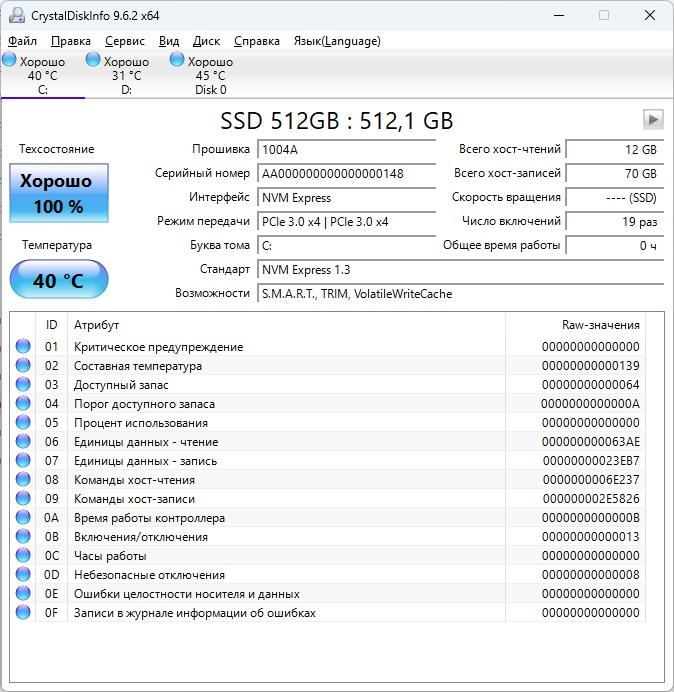This screenshot has height=692, width=674.
Task: Click the Всего хост-чтений value 12 GB
Action: (x=614, y=149)
